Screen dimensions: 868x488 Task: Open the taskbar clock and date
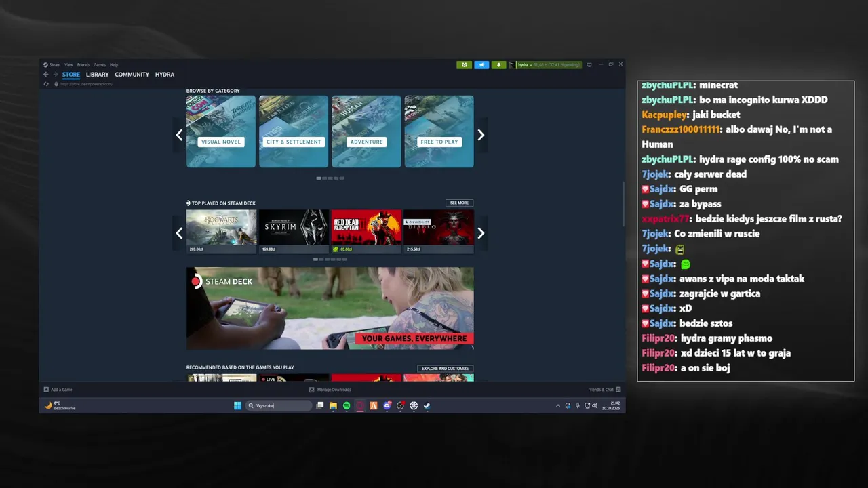pyautogui.click(x=610, y=406)
